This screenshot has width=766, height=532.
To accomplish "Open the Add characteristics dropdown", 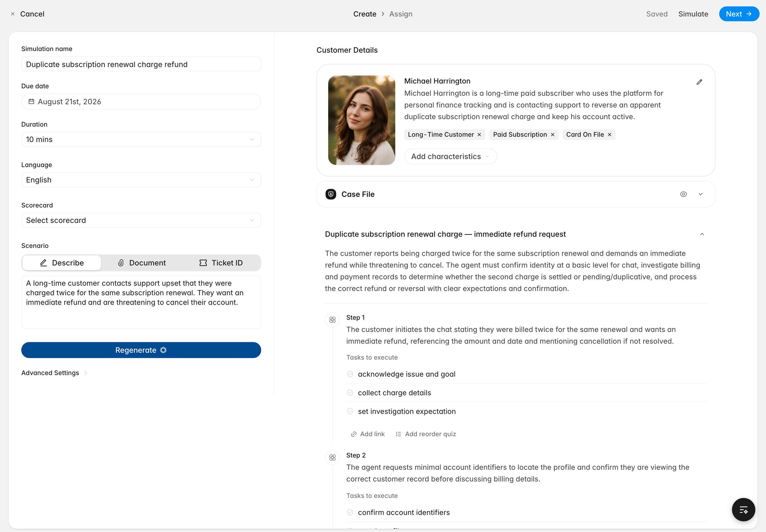I will 450,156.
